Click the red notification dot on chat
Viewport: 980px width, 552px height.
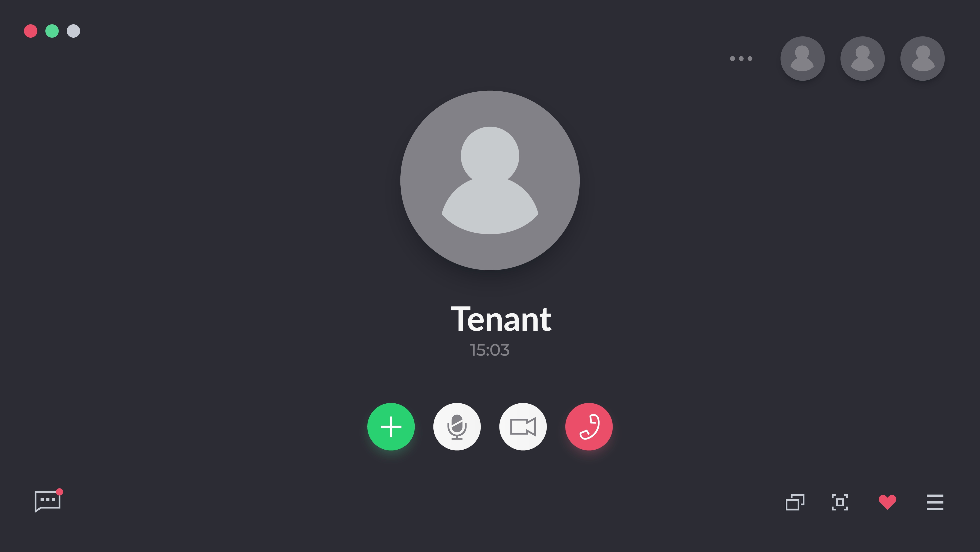59,492
